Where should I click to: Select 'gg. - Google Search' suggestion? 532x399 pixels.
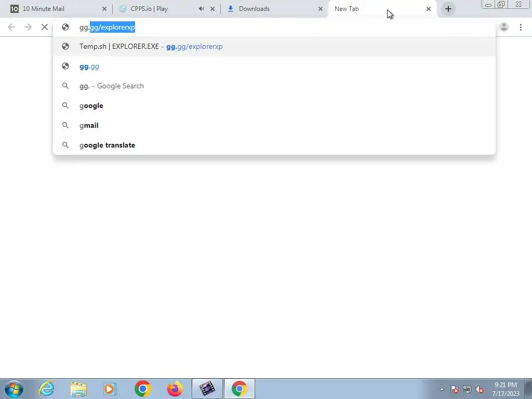pyautogui.click(x=274, y=86)
